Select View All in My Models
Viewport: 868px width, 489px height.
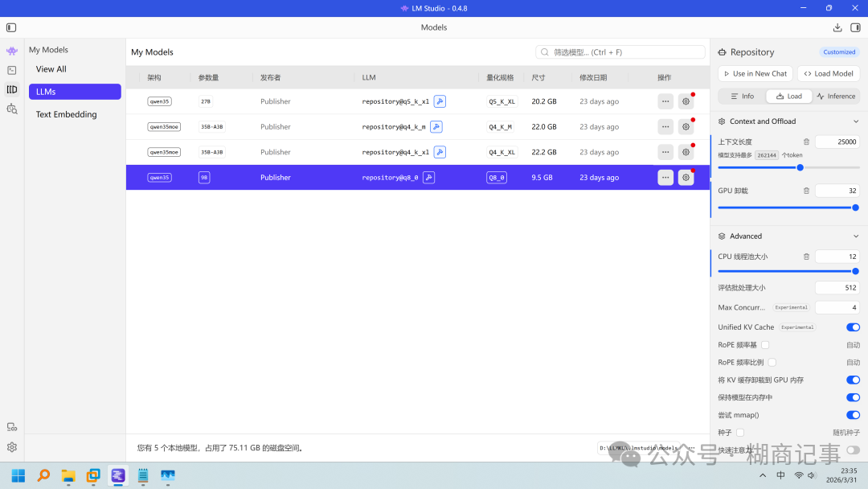[x=51, y=69]
